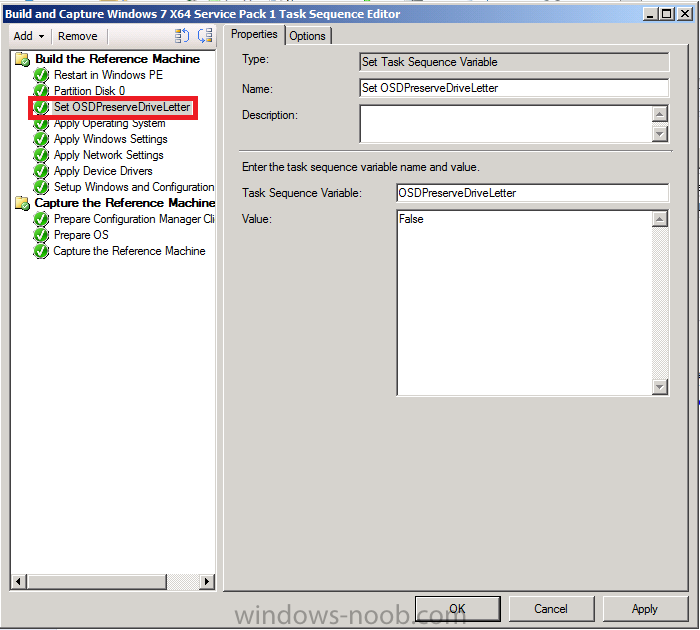Select the final Capture the Reference Machine step
700x630 pixels.
129,251
